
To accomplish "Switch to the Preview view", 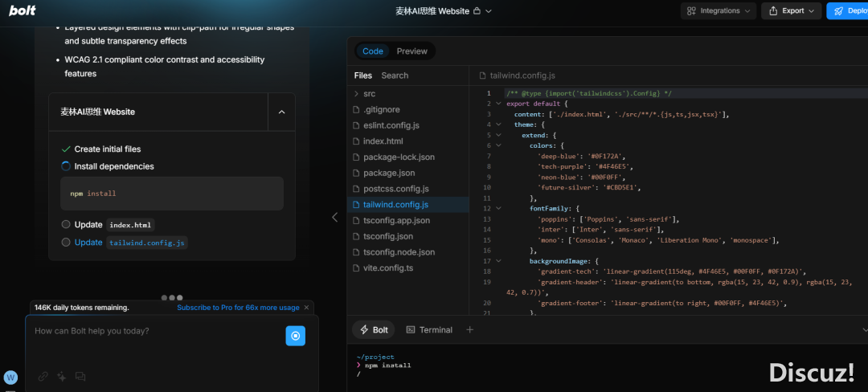I will click(411, 51).
